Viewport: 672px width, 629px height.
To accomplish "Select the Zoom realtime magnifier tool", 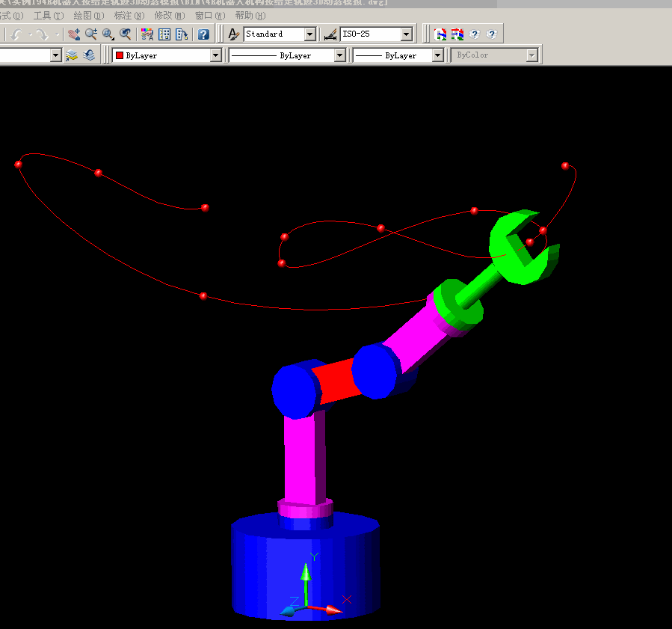I will (91, 34).
